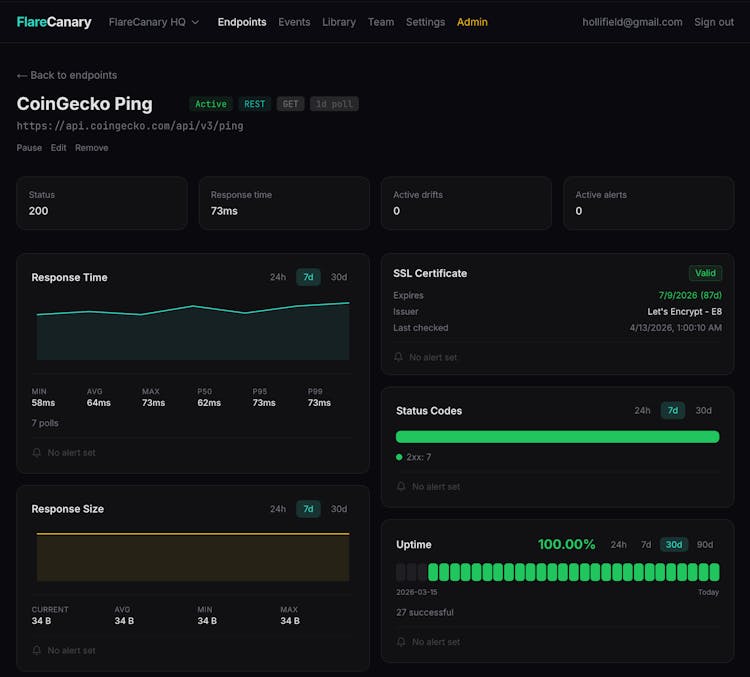
Task: Click bell icon in Uptime card
Action: (401, 642)
